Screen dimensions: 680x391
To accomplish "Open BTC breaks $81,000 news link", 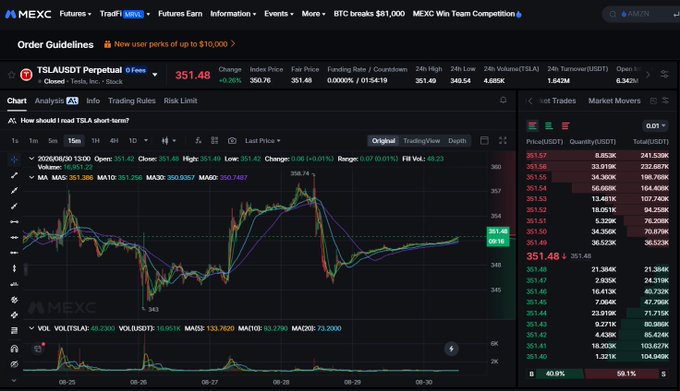I will tap(369, 14).
